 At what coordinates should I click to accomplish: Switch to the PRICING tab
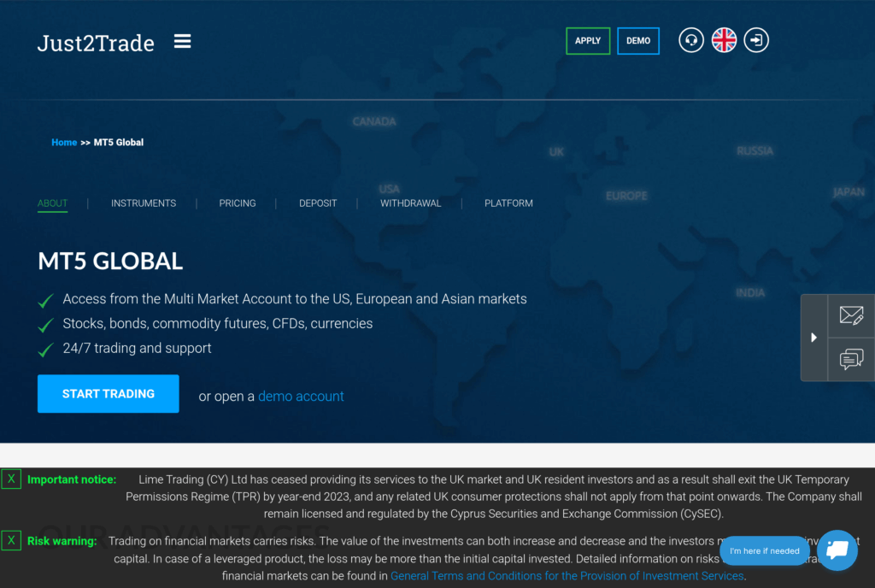click(238, 203)
